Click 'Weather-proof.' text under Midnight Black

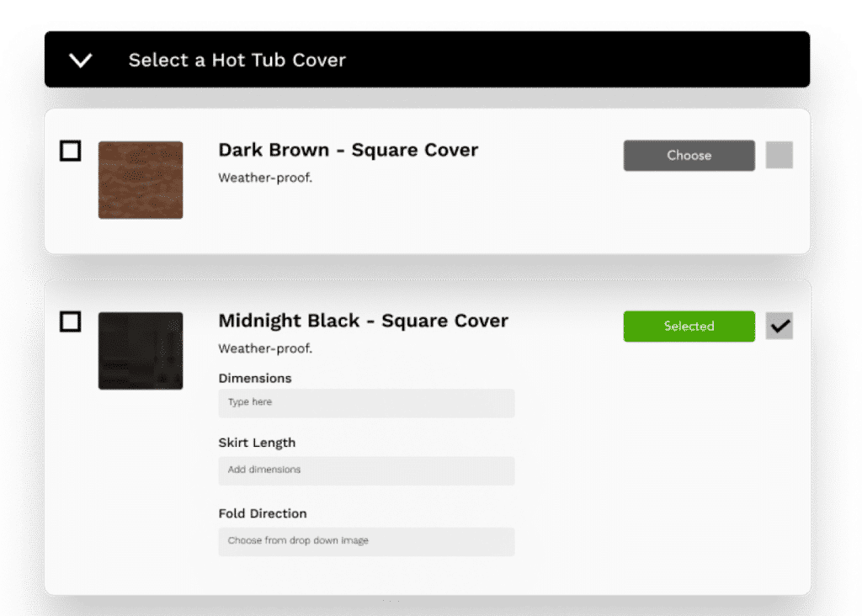click(265, 348)
